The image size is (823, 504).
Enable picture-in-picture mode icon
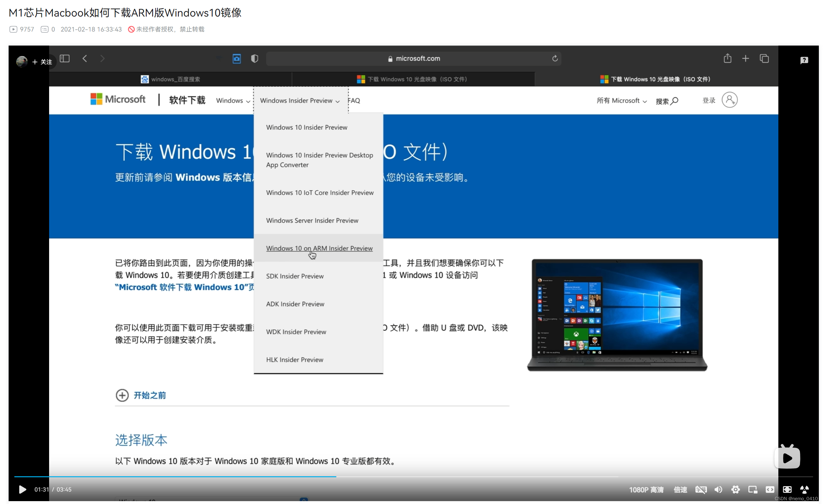[x=753, y=489]
